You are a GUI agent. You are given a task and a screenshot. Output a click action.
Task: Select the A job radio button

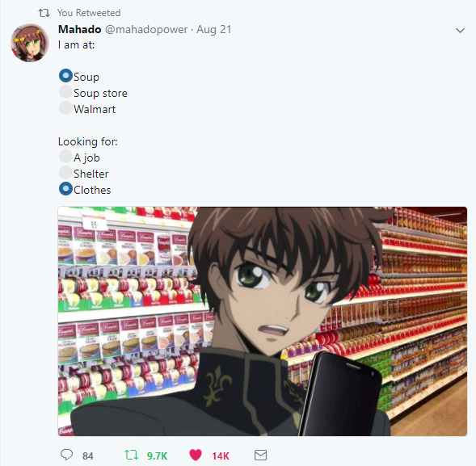pyautogui.click(x=65, y=157)
